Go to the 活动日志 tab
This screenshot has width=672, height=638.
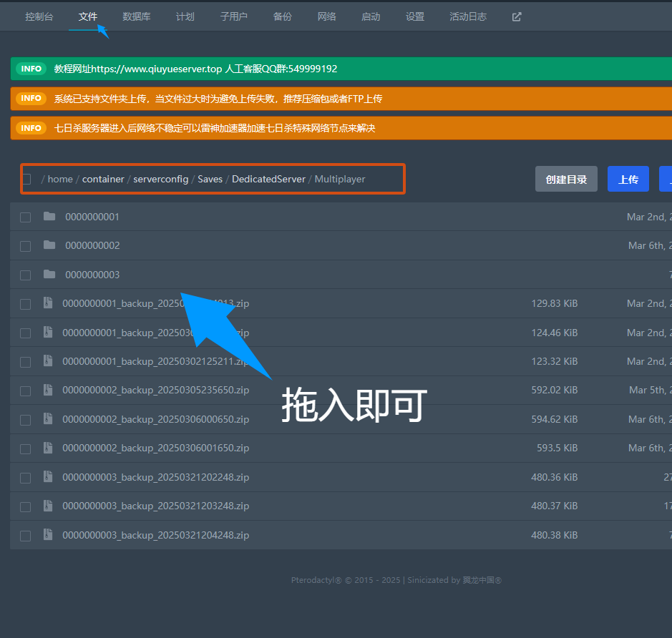tap(467, 16)
